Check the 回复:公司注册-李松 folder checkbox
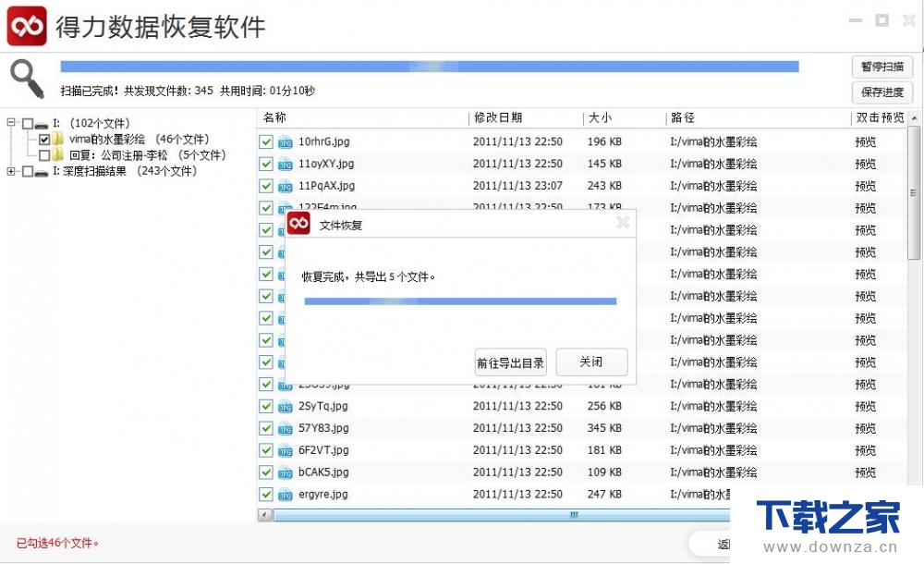The image size is (924, 564). coord(44,155)
